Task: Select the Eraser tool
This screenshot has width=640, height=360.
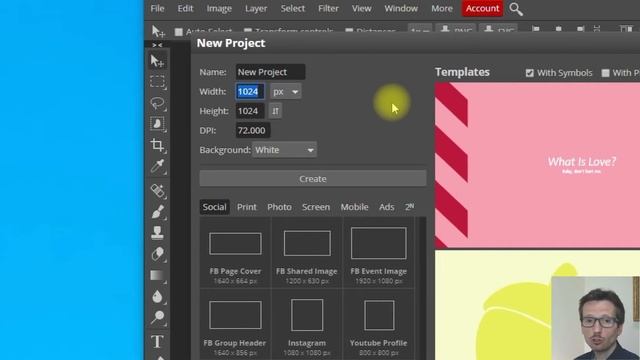Action: (x=157, y=254)
